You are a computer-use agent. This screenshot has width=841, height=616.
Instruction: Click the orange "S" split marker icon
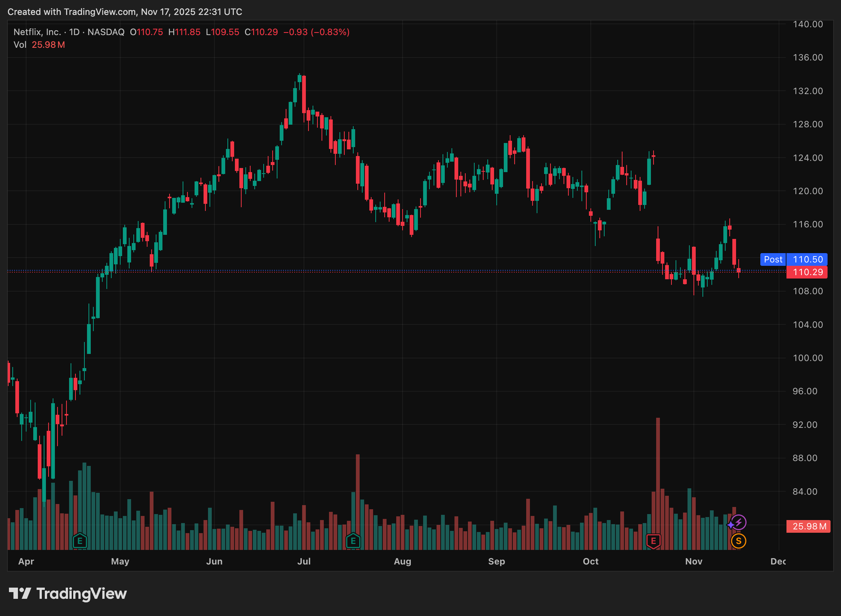[738, 540]
